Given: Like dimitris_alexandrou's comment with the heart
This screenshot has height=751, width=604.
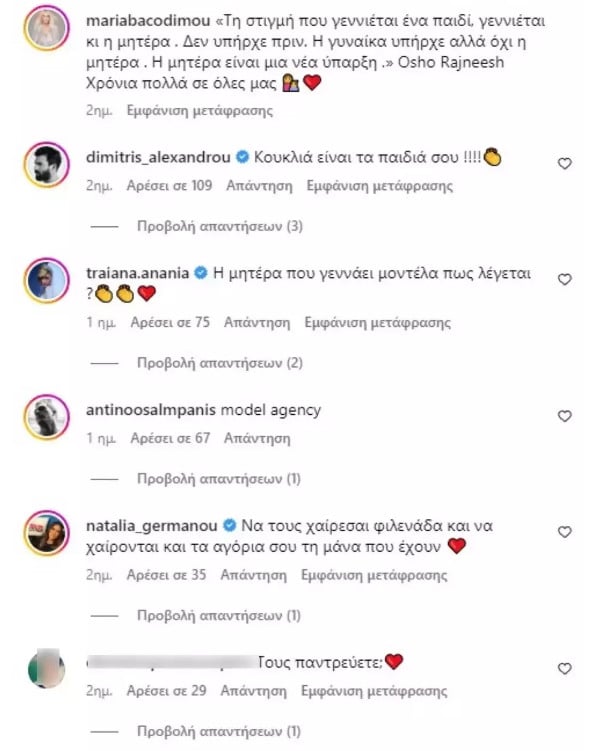Looking at the screenshot, I should (565, 164).
